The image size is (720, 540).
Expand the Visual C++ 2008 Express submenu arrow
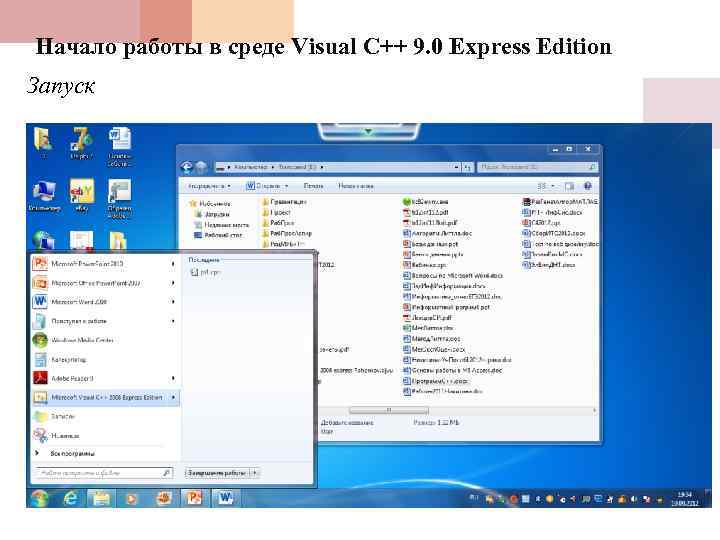[x=173, y=397]
